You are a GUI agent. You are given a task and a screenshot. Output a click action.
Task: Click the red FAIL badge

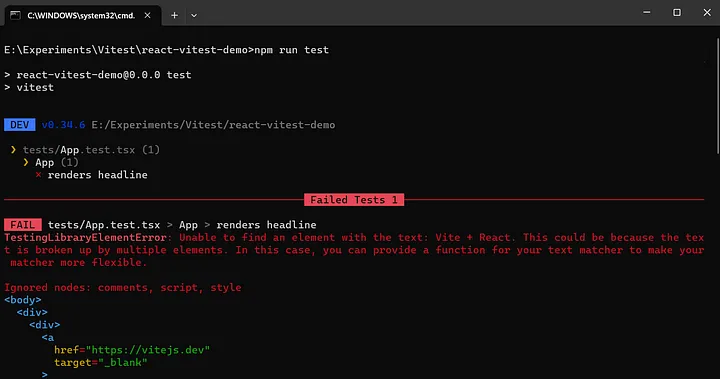[22, 225]
